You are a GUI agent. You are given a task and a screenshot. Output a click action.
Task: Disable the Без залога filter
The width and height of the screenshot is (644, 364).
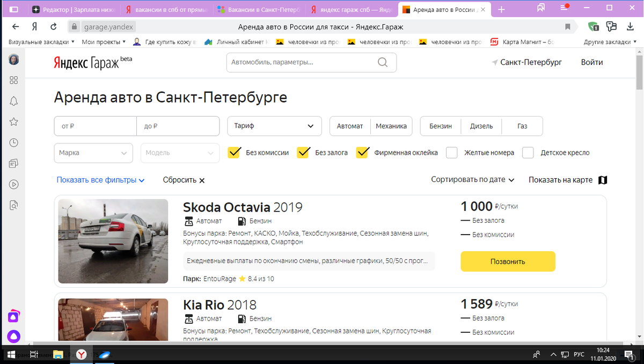303,152
